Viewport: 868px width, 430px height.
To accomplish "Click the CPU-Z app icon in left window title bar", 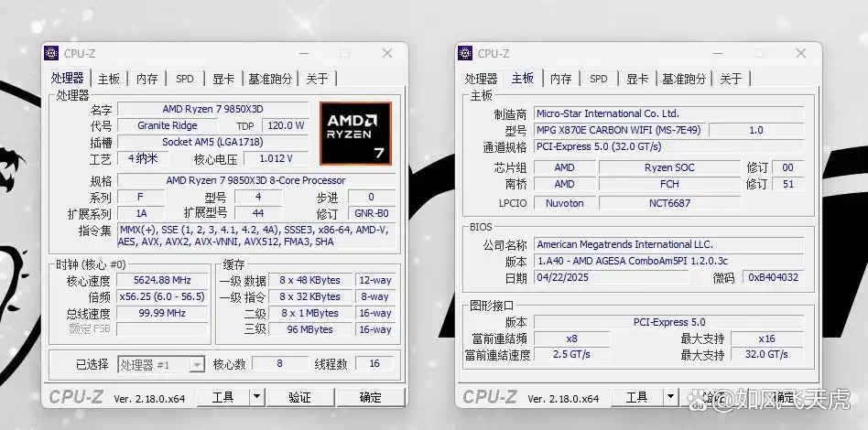I will 51,53.
